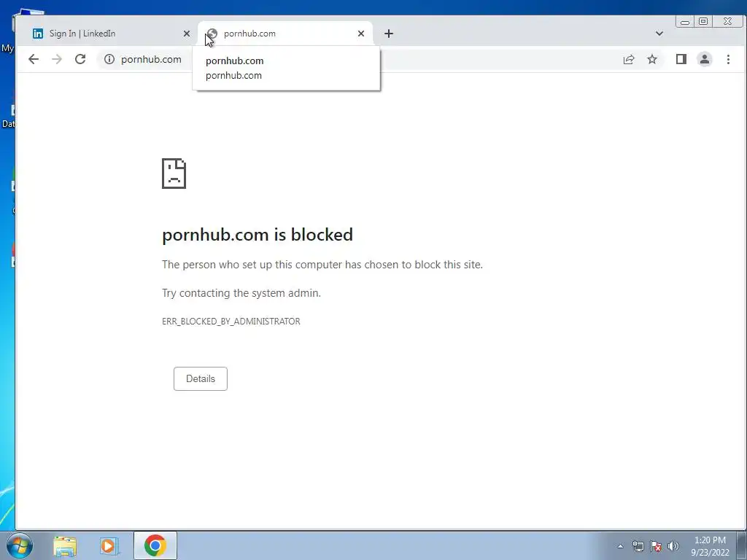Minimize the Chrome window
Screen dimensions: 747x560
tap(685, 21)
